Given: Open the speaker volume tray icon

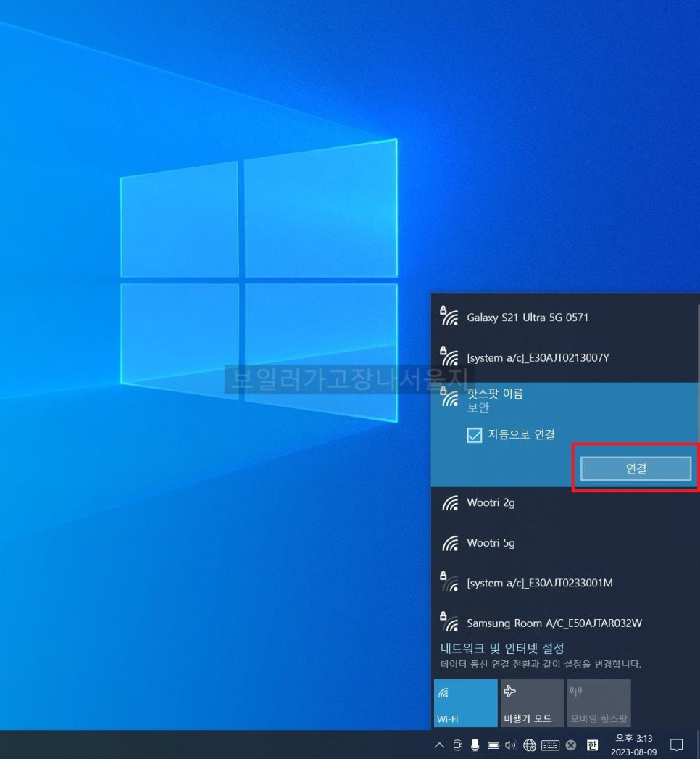Looking at the screenshot, I should [x=511, y=745].
